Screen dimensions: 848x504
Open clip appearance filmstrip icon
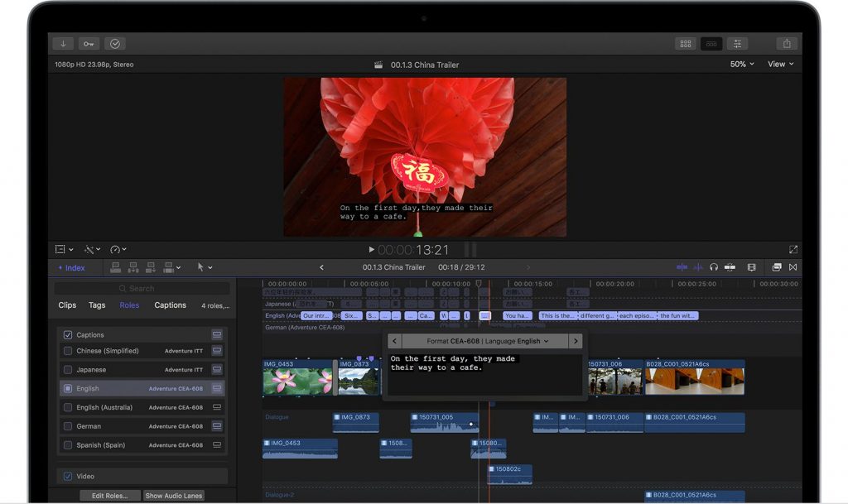pyautogui.click(x=752, y=267)
